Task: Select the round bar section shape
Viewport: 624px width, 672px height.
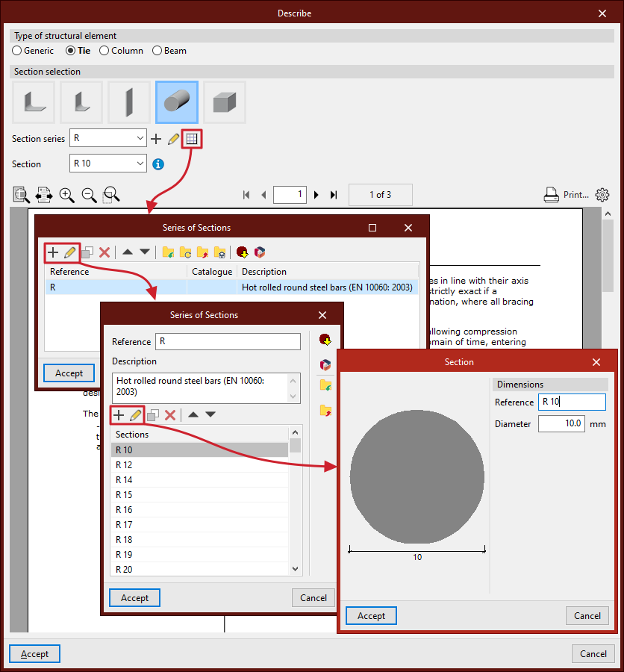Action: [x=177, y=102]
